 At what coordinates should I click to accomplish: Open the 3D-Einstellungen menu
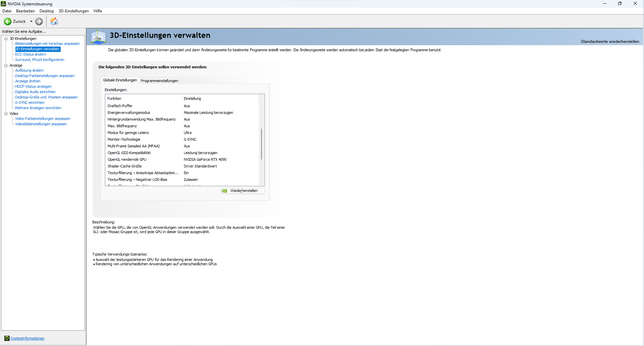pos(74,11)
